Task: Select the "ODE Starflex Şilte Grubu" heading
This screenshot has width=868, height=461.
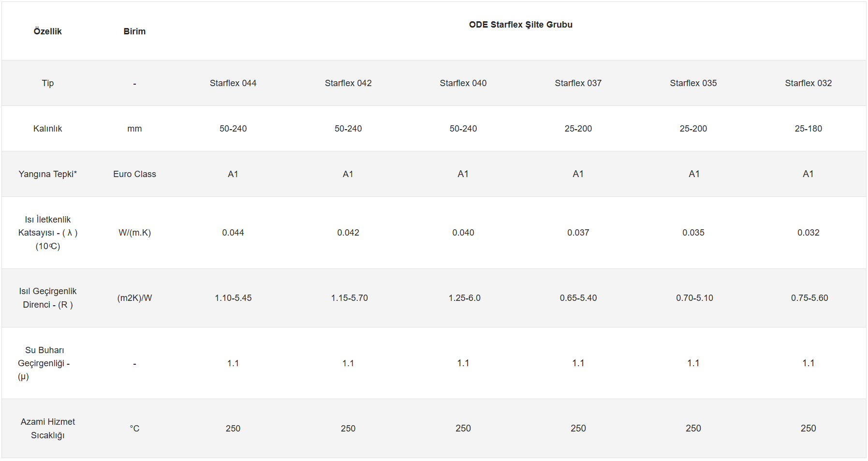Action: point(520,25)
